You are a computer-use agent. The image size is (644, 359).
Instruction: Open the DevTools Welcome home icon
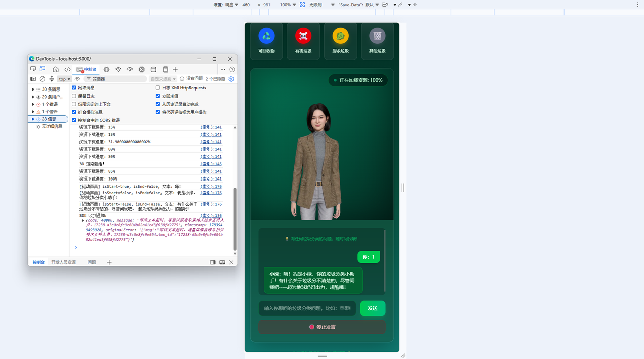coord(56,69)
